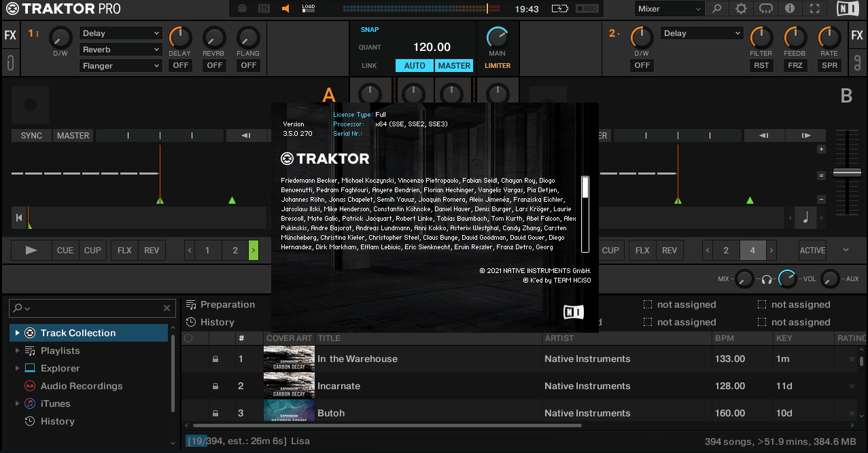Open the Mixer layout dropdown
868x453 pixels.
669,9
